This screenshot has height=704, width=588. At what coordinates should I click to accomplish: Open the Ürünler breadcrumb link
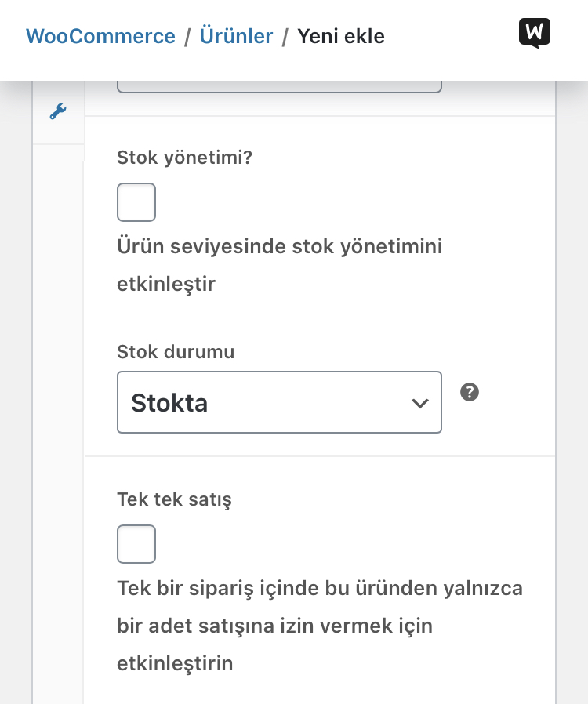236,36
